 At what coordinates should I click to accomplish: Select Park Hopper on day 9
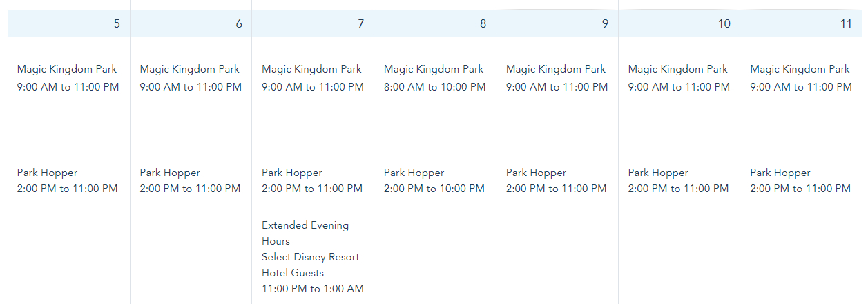point(536,173)
